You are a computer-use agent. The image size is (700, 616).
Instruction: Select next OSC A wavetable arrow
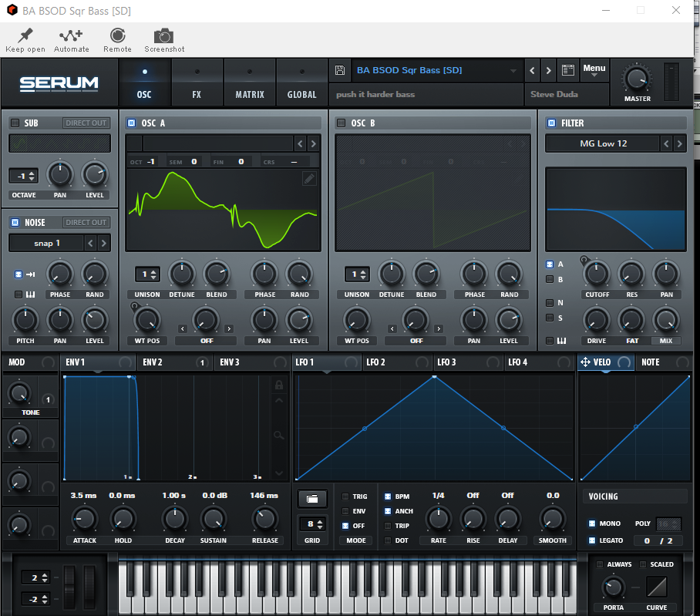click(314, 143)
